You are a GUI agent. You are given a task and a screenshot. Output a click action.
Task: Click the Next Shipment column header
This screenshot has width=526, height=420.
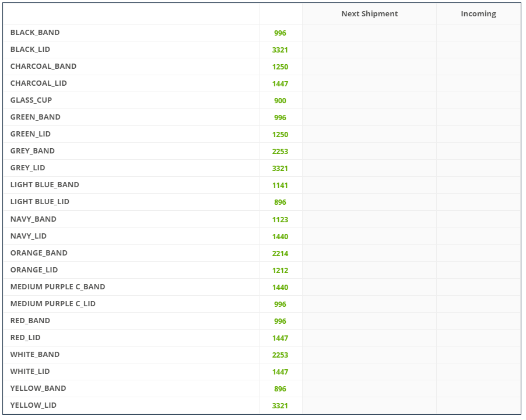coord(369,14)
